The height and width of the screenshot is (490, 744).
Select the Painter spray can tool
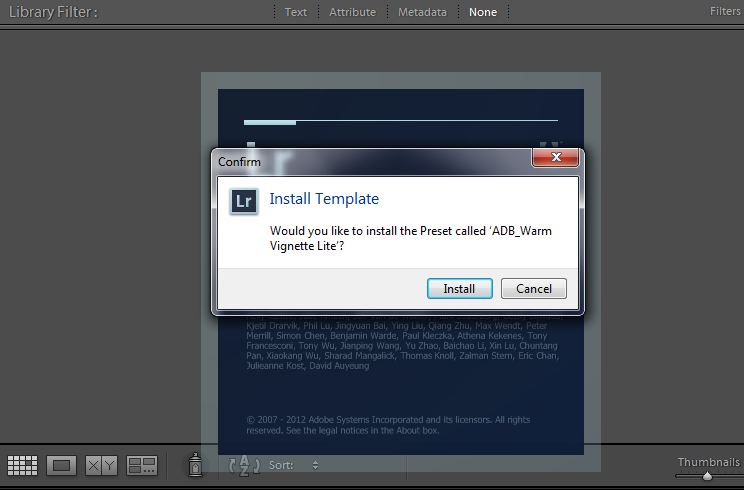[x=195, y=464]
